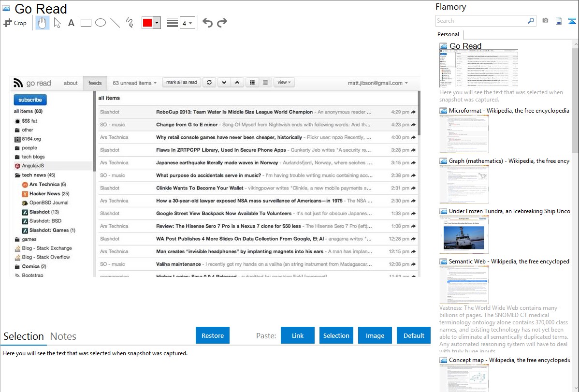Activate the hand pan tool
Screen dimensions: 579x392
(43, 23)
